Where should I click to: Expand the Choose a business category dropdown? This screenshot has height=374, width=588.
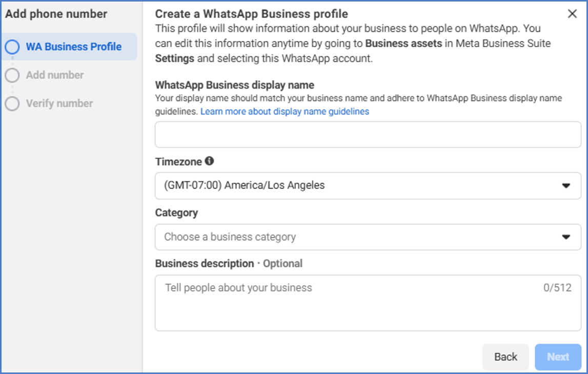[x=359, y=237]
